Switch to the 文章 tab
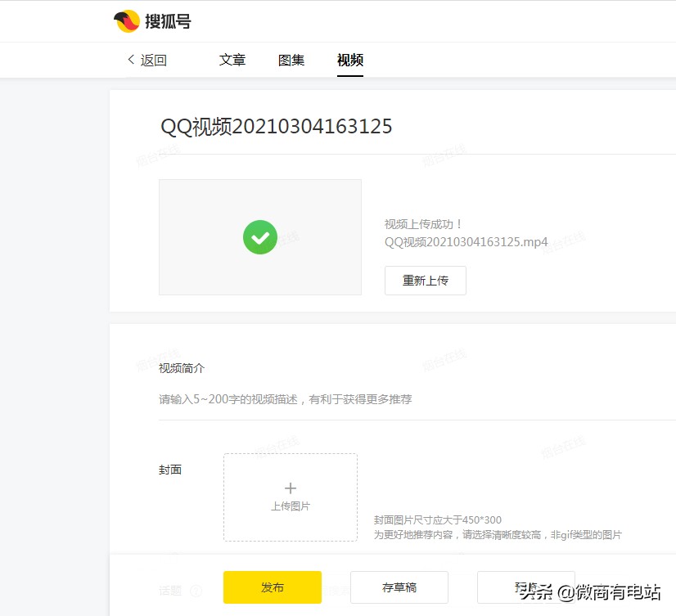This screenshot has width=676, height=616. coord(232,60)
